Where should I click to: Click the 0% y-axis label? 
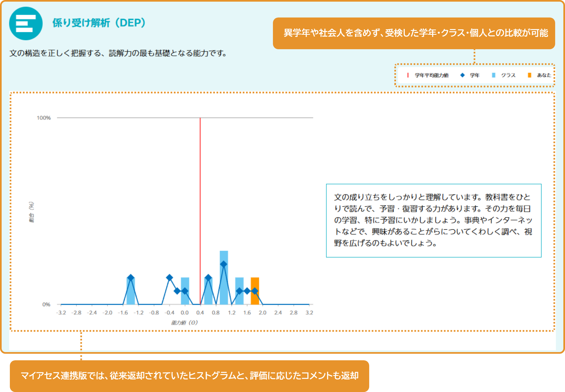coord(46,305)
